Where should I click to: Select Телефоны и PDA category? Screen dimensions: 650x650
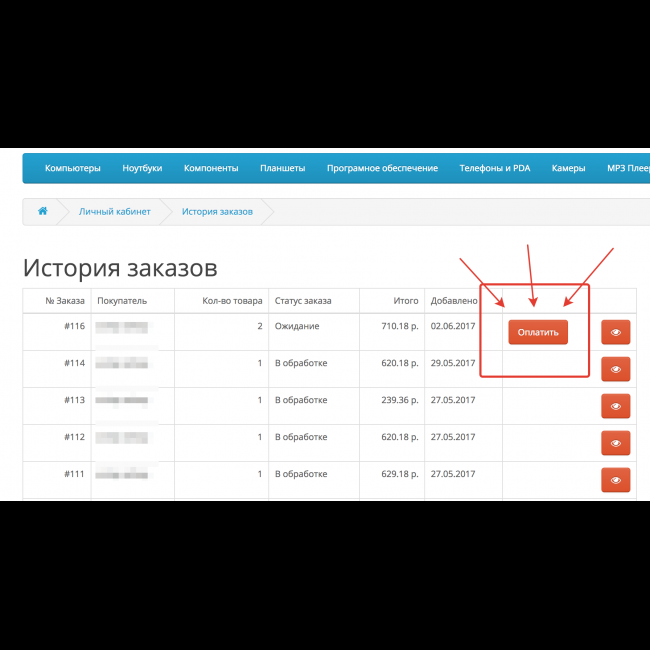pos(494,169)
